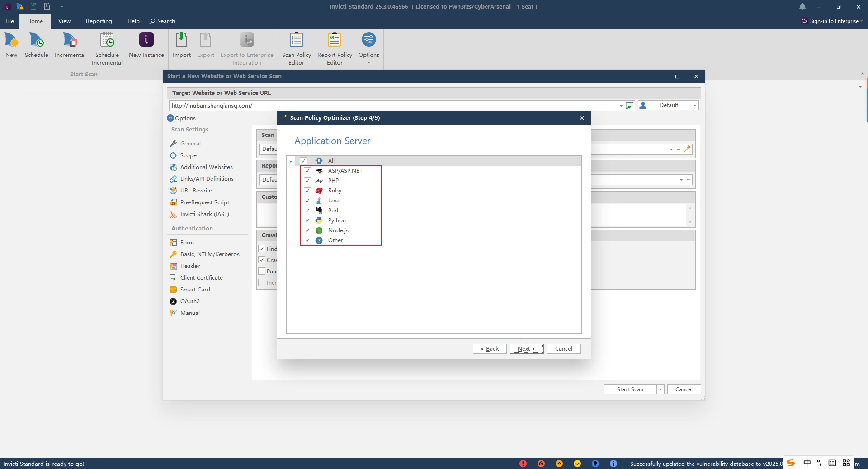Collapse the All tree node
This screenshot has width=868, height=469.
pyautogui.click(x=291, y=161)
